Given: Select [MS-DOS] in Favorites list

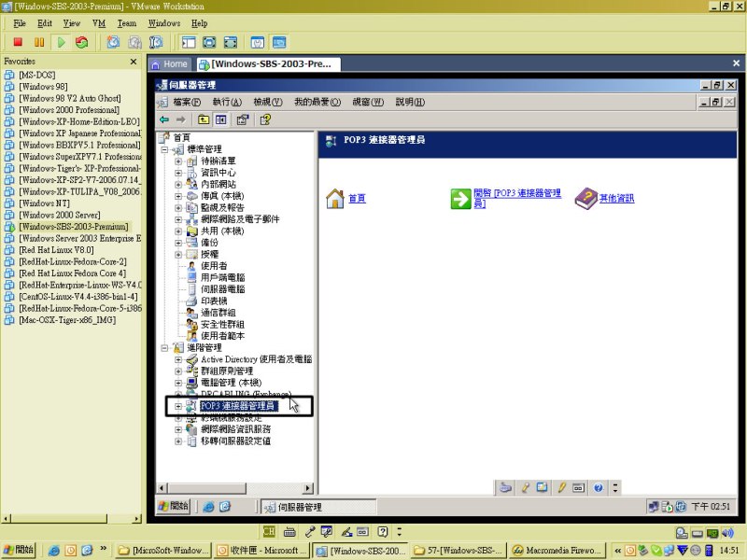Looking at the screenshot, I should pyautogui.click(x=36, y=75).
